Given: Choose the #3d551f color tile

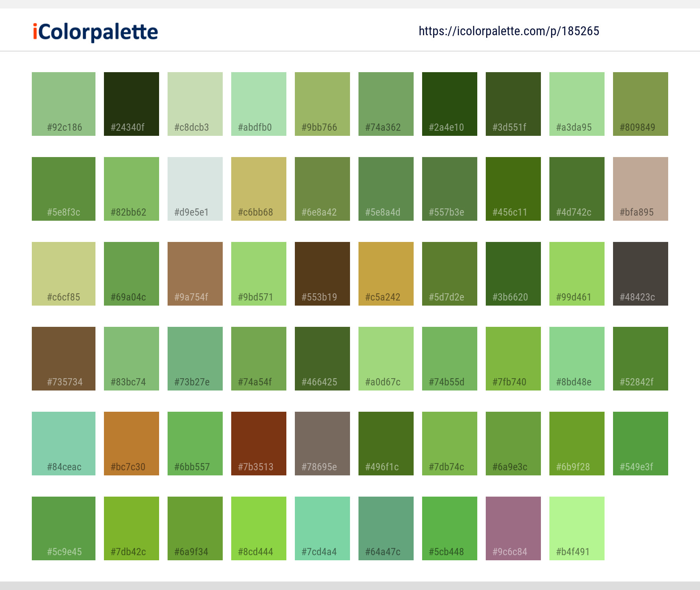Looking at the screenshot, I should pos(513,104).
